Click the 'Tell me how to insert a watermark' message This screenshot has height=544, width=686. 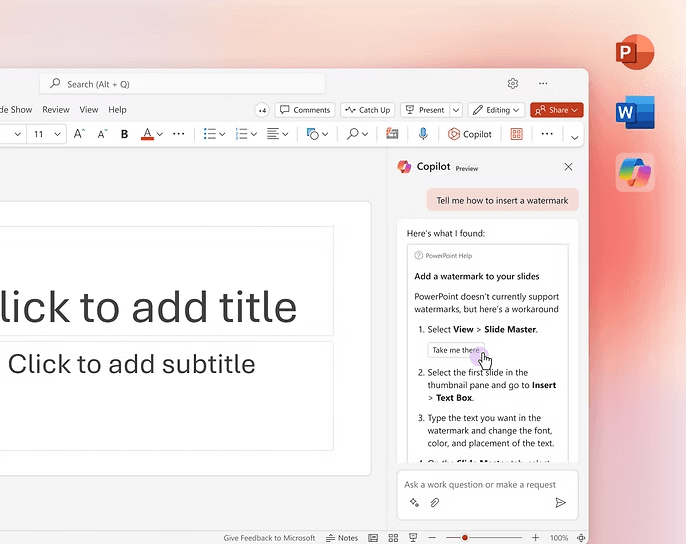point(502,200)
